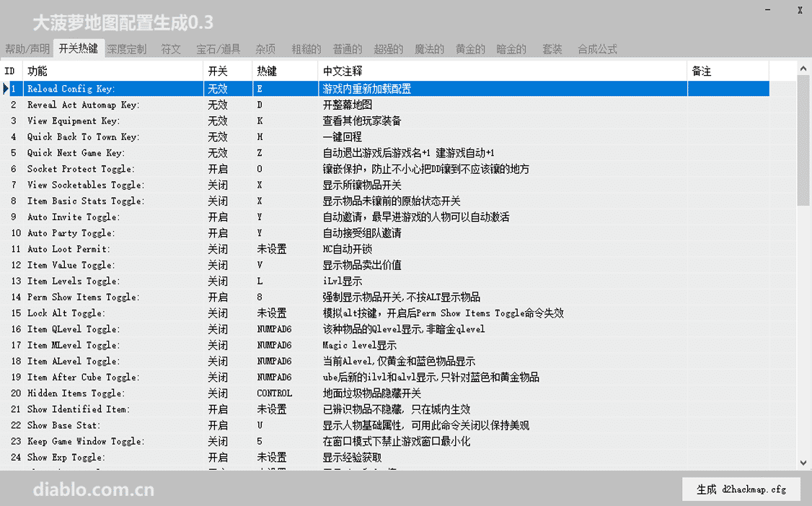Screen dimensions: 812x506
Task: Go to the 套装 tab
Action: click(x=552, y=49)
